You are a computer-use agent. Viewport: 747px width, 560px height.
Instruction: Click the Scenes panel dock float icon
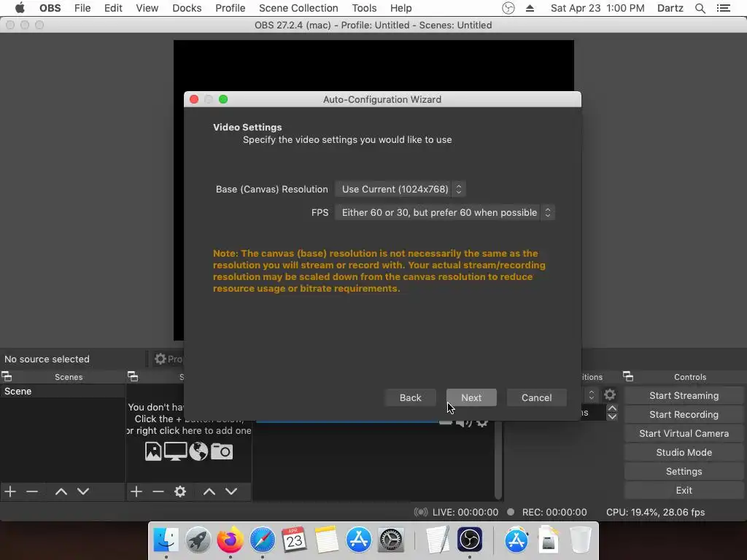click(7, 377)
